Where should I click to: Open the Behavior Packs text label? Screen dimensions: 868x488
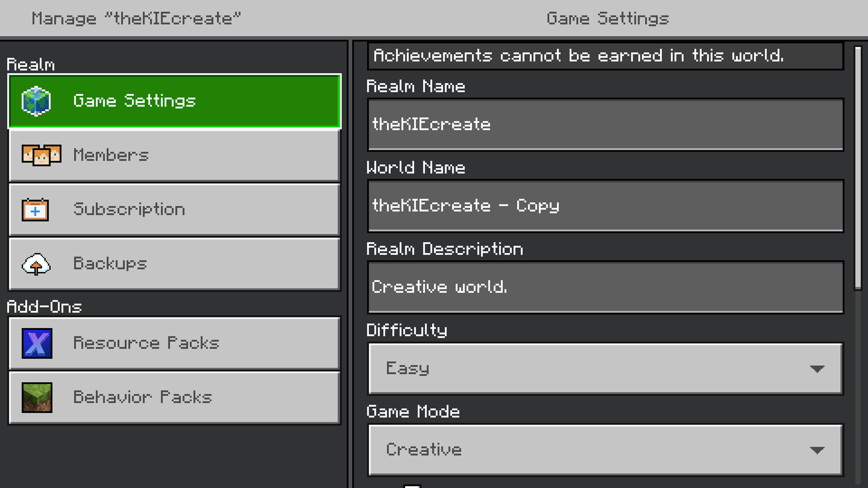(143, 397)
